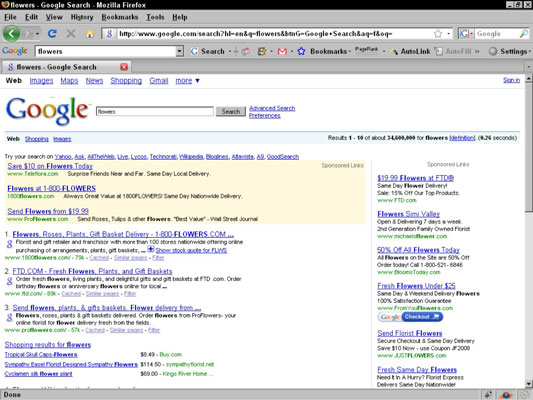The width and height of the screenshot is (533, 400).
Task: Click the Images link in the top navigation
Action: click(x=41, y=81)
